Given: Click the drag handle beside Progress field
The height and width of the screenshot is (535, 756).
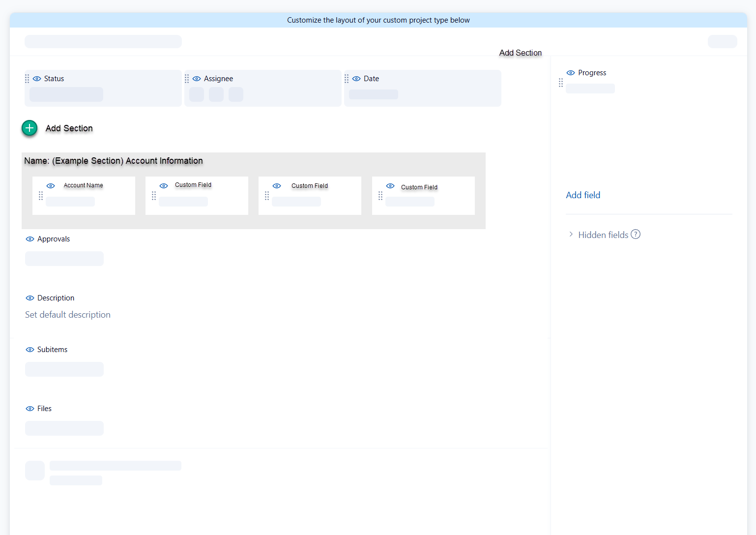Looking at the screenshot, I should 561,83.
